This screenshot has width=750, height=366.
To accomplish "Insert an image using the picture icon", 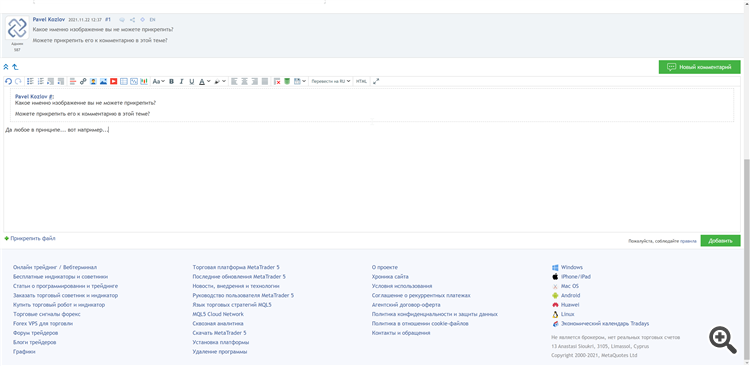I will (x=103, y=81).
